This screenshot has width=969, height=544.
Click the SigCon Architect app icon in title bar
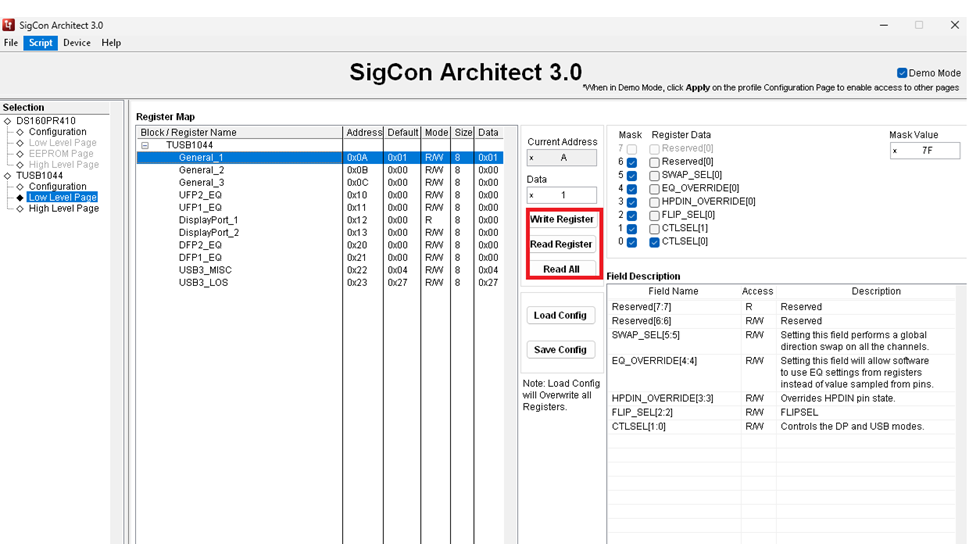click(x=9, y=25)
